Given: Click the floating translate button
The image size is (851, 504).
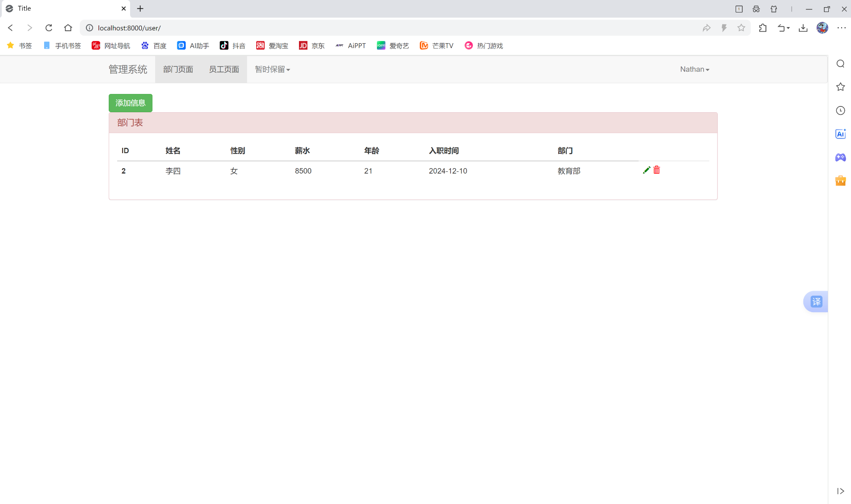Looking at the screenshot, I should click(x=816, y=302).
